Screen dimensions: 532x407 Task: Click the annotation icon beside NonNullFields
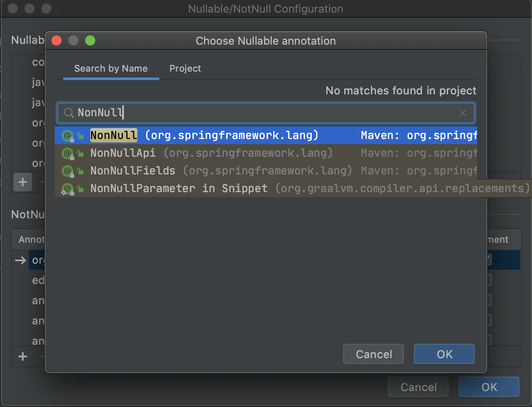point(67,171)
